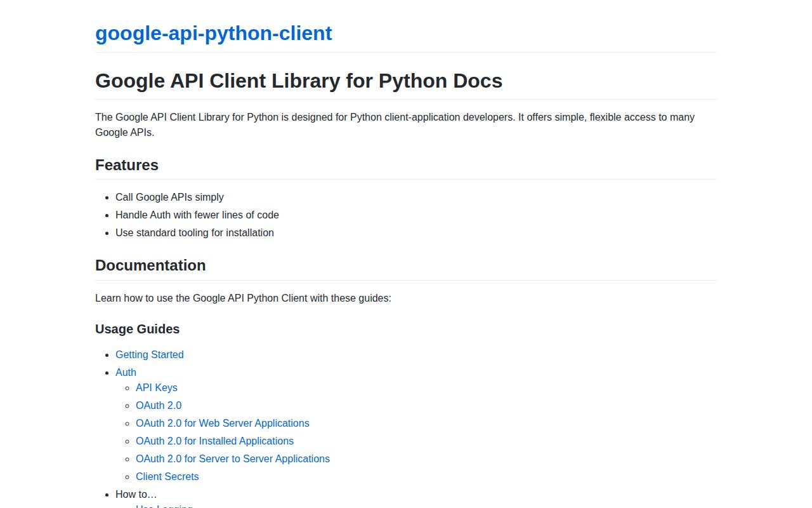Open the Auth guide link
This screenshot has width=812, height=508.
tap(126, 372)
